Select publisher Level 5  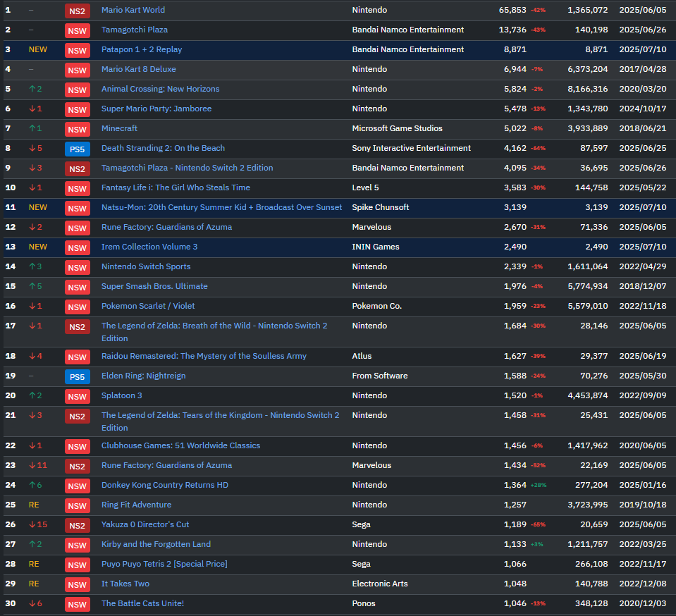click(365, 188)
